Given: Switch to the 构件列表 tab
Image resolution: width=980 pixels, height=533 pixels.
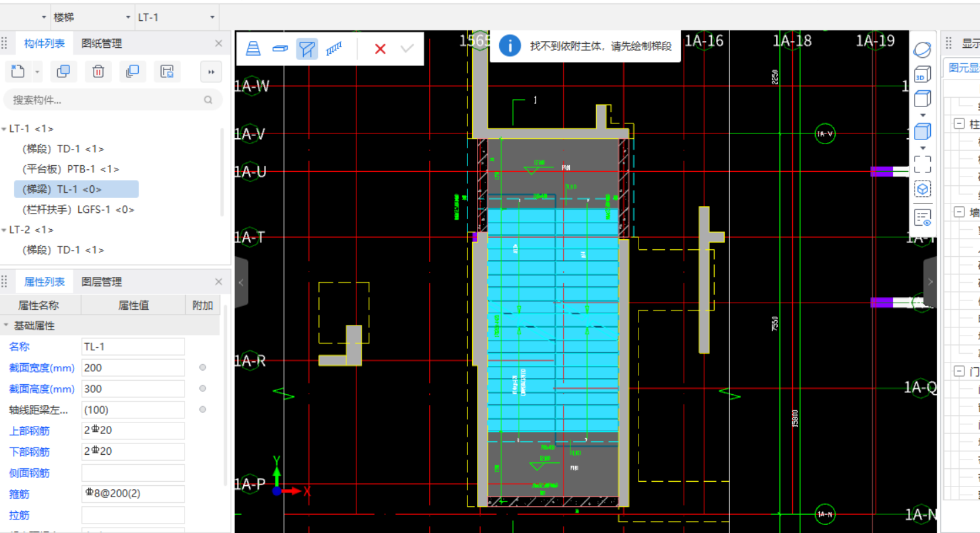Looking at the screenshot, I should 44,43.
